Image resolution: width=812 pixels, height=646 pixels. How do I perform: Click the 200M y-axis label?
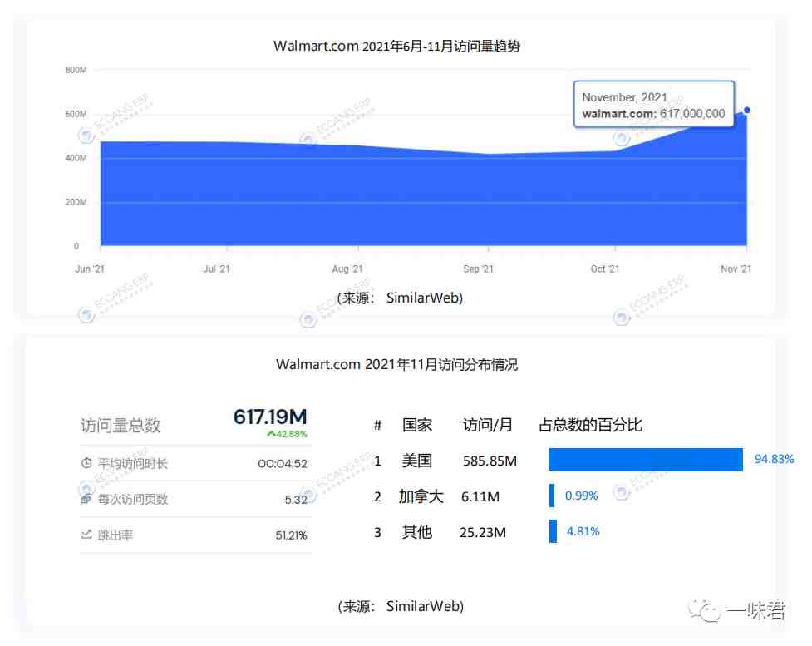coord(76,202)
